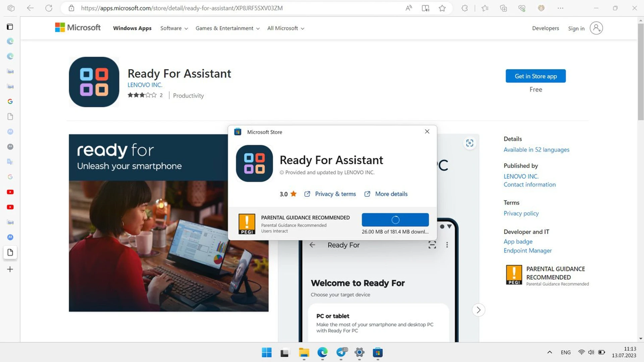Close the Microsoft Store popup
The image size is (644, 362).
[x=427, y=131]
